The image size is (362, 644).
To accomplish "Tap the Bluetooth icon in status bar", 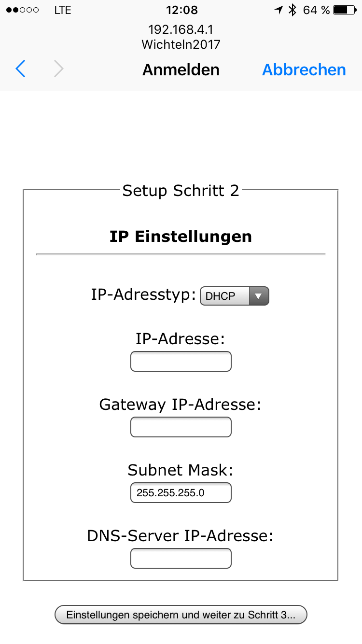I will pyautogui.click(x=292, y=10).
